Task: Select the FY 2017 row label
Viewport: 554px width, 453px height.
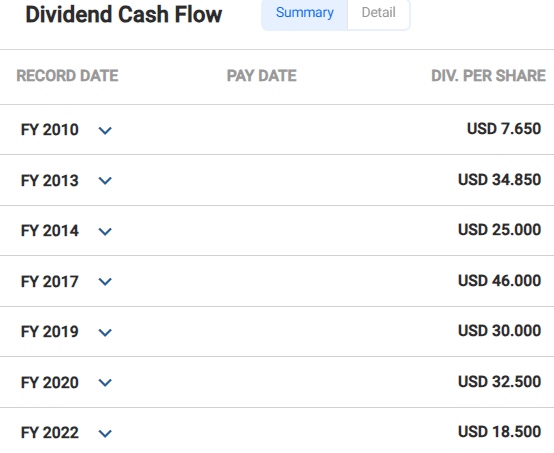Action: click(49, 282)
